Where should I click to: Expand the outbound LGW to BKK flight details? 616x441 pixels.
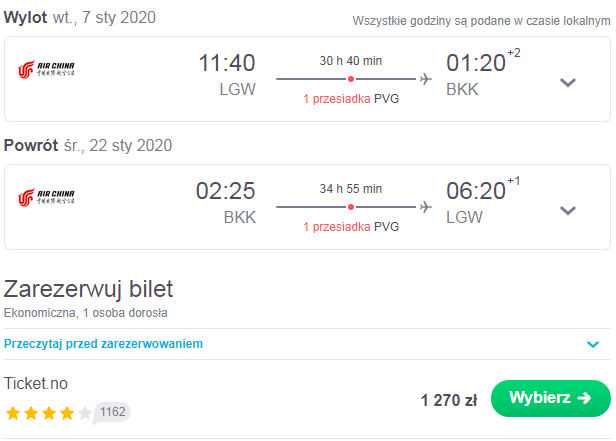click(x=568, y=82)
